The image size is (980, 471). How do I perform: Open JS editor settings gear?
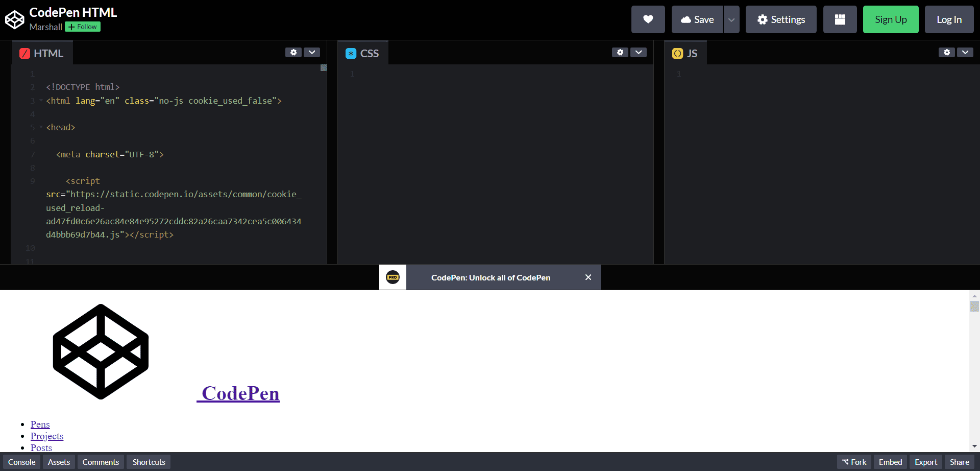[946, 52]
